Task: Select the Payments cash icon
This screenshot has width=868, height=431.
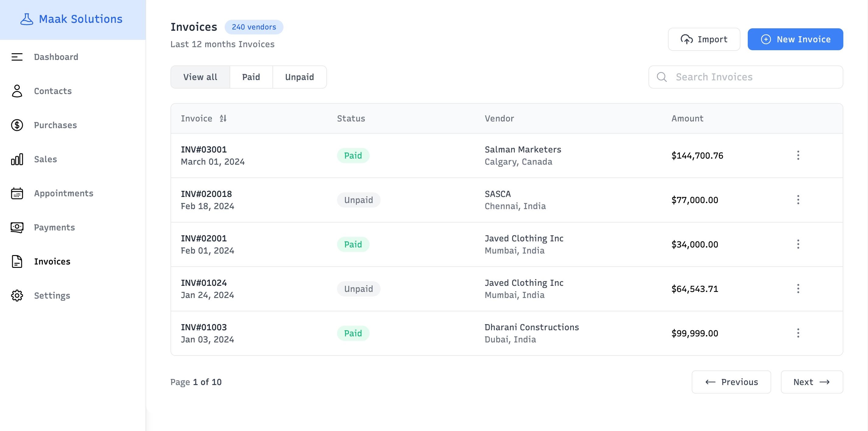Action: click(x=16, y=227)
